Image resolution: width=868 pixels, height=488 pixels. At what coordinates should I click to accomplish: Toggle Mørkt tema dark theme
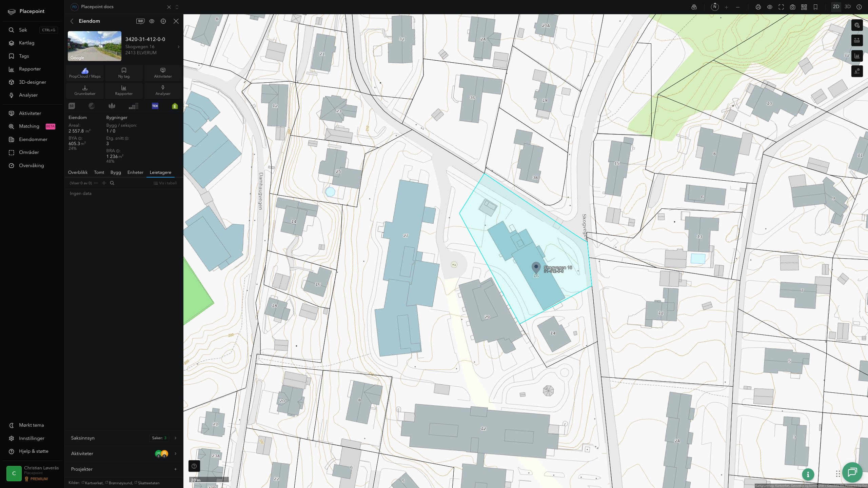pyautogui.click(x=31, y=425)
